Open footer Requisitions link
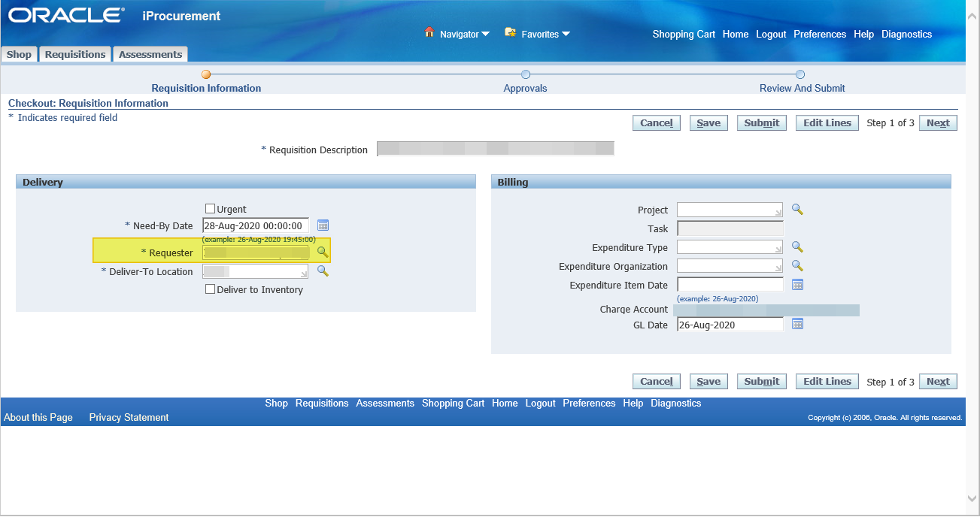 (x=322, y=404)
